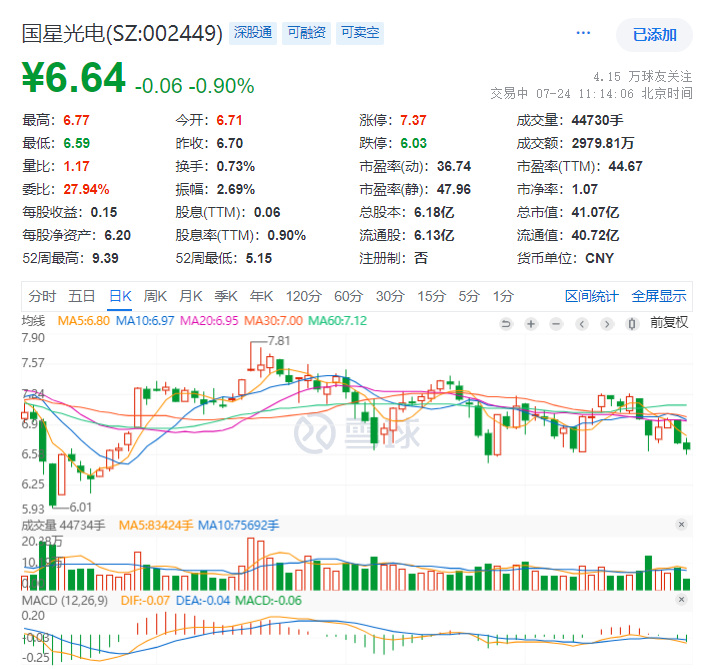This screenshot has height=669, width=715.
Task: Click the 52周最高 value 9.39
Action: click(105, 258)
